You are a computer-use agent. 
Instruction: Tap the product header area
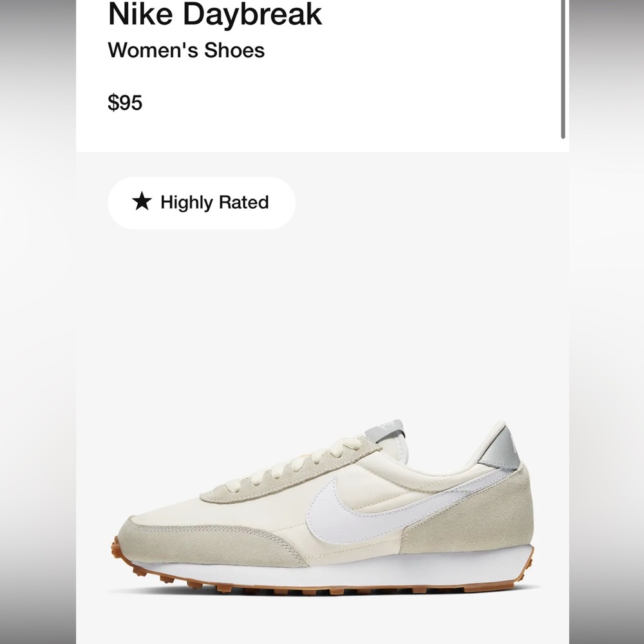(x=258, y=52)
